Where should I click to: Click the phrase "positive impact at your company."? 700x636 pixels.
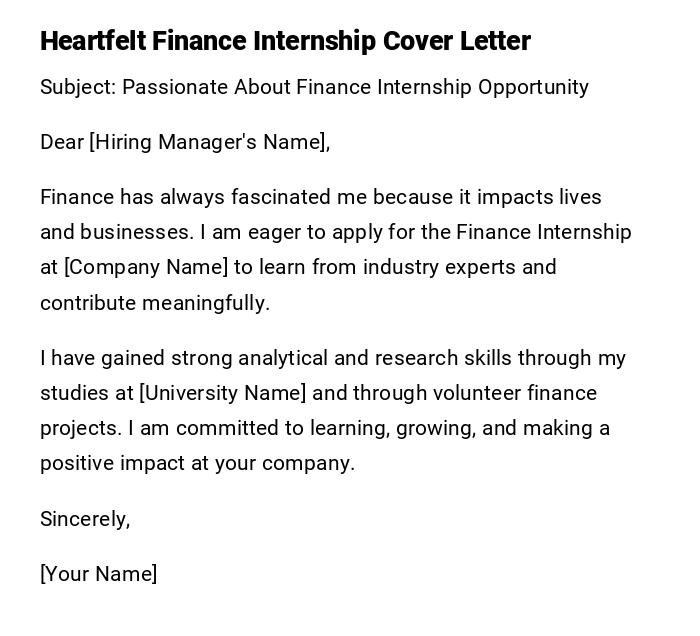197,464
